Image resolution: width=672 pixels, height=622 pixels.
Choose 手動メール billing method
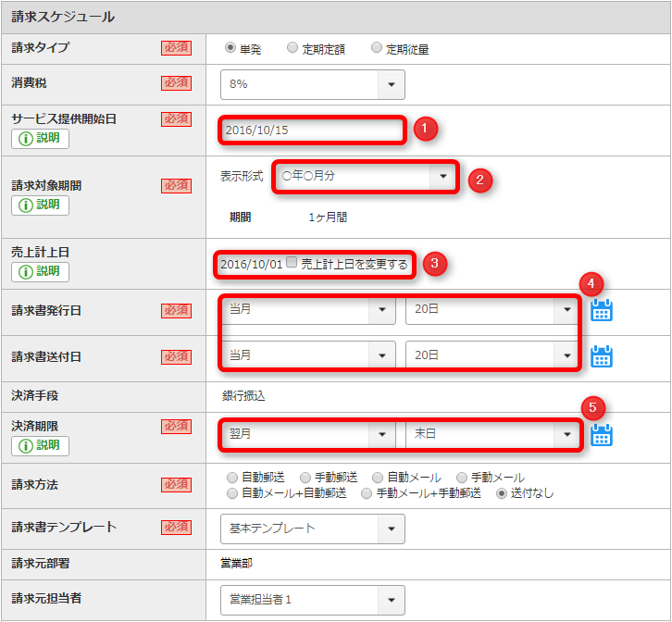tap(462, 478)
